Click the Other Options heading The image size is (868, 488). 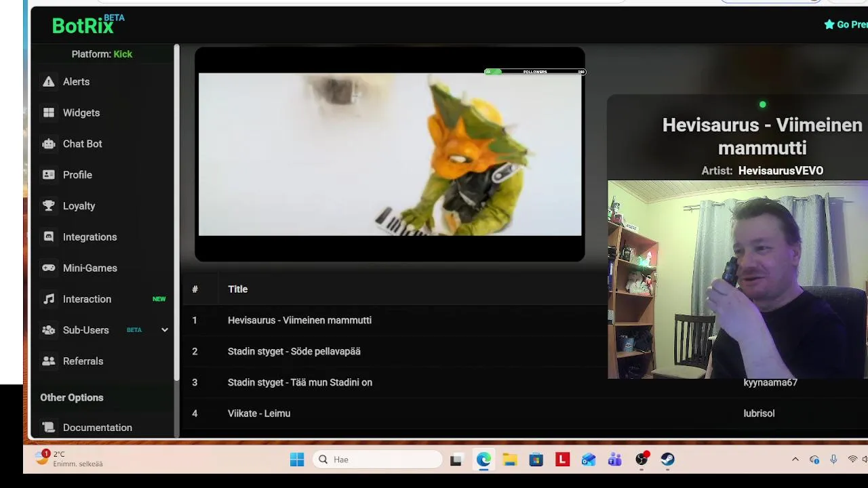(x=72, y=398)
